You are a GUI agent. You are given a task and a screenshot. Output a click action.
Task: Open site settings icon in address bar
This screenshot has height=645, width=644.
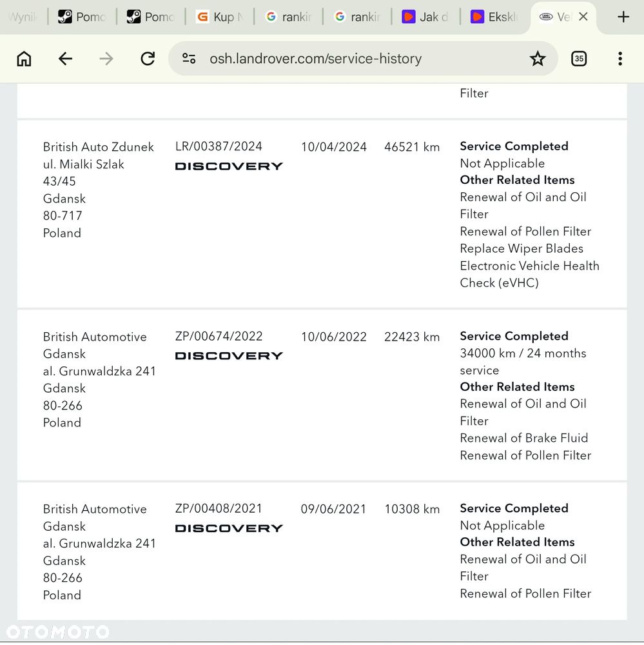click(x=189, y=59)
